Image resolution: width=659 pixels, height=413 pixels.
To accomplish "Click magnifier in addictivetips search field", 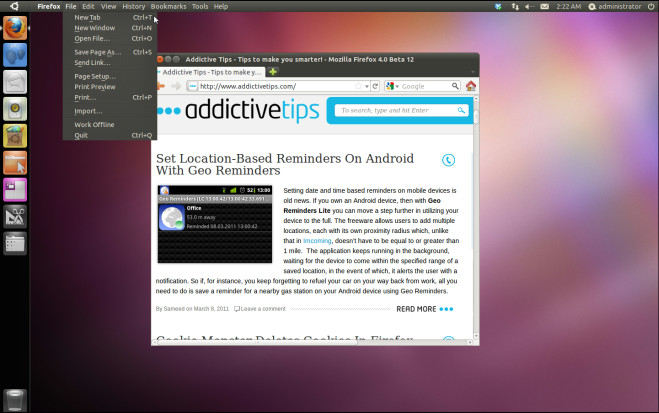I will [461, 110].
